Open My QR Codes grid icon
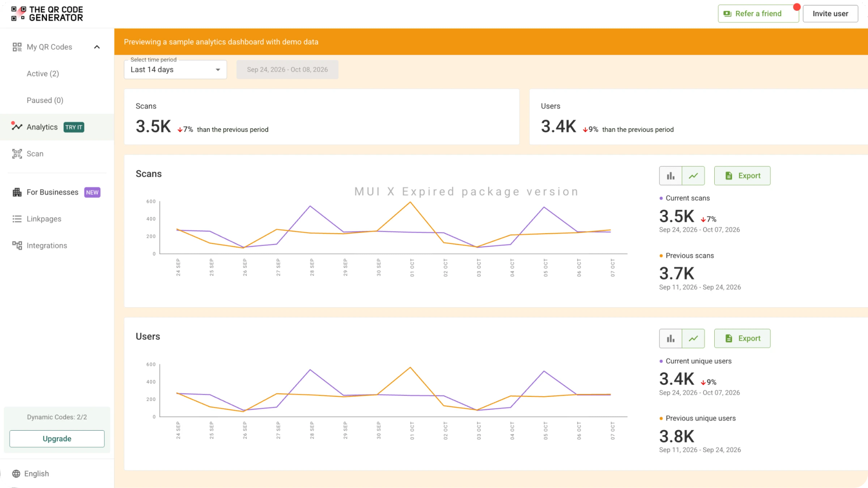This screenshot has height=488, width=868. click(17, 47)
